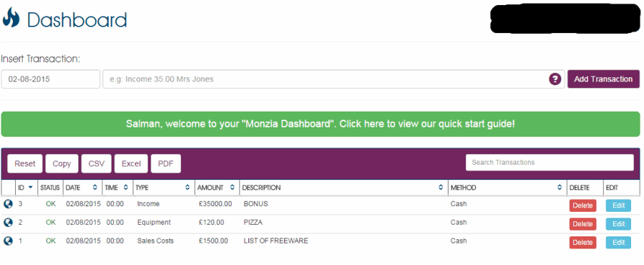Click globe icon for PIZZA transaction

coord(8,222)
